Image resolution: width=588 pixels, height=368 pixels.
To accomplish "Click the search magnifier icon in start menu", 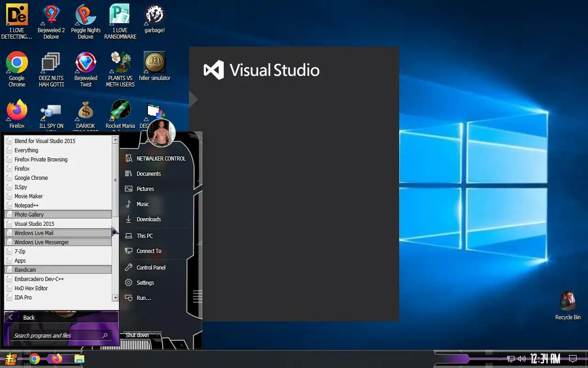I will [x=105, y=335].
